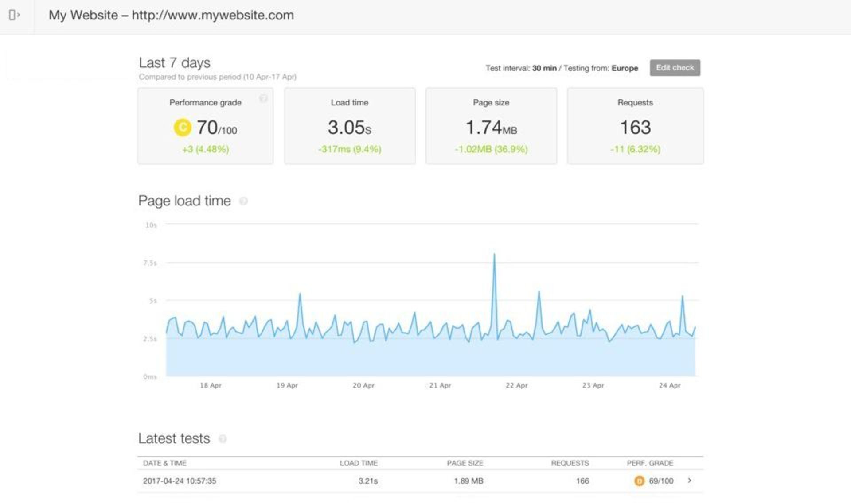This screenshot has height=504, width=851.
Task: Click the tallest spike in load time chart
Action: click(494, 256)
